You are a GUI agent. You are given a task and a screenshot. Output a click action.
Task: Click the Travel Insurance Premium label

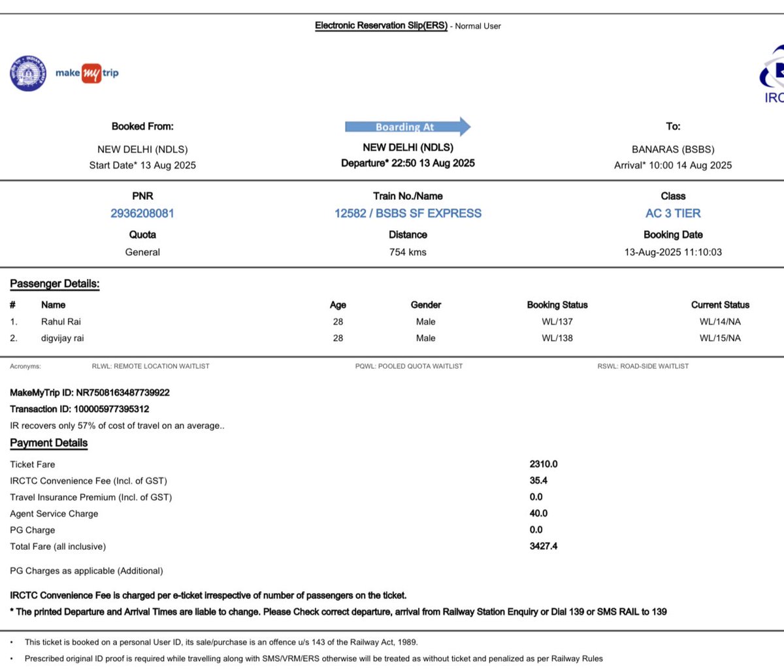click(x=91, y=498)
